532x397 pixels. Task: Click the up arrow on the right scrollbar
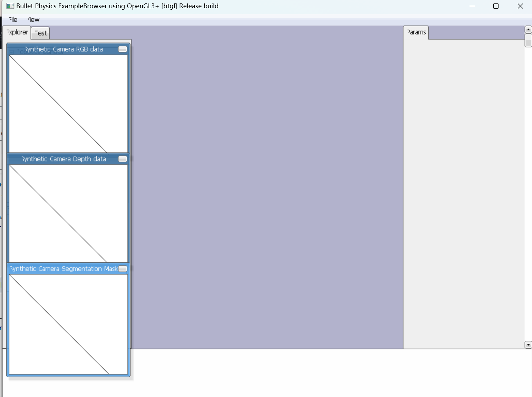pyautogui.click(x=528, y=29)
